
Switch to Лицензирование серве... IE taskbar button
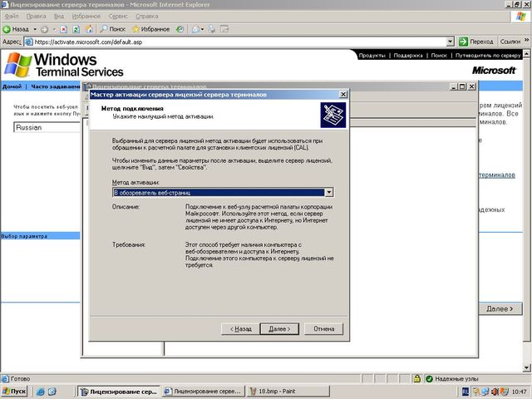pos(204,392)
